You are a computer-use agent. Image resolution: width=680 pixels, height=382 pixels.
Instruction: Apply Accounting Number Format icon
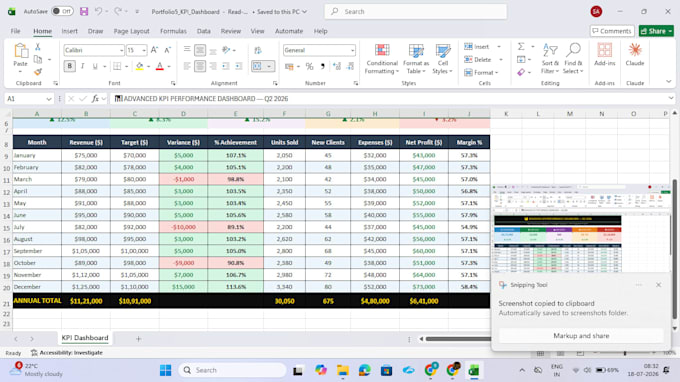click(x=289, y=66)
